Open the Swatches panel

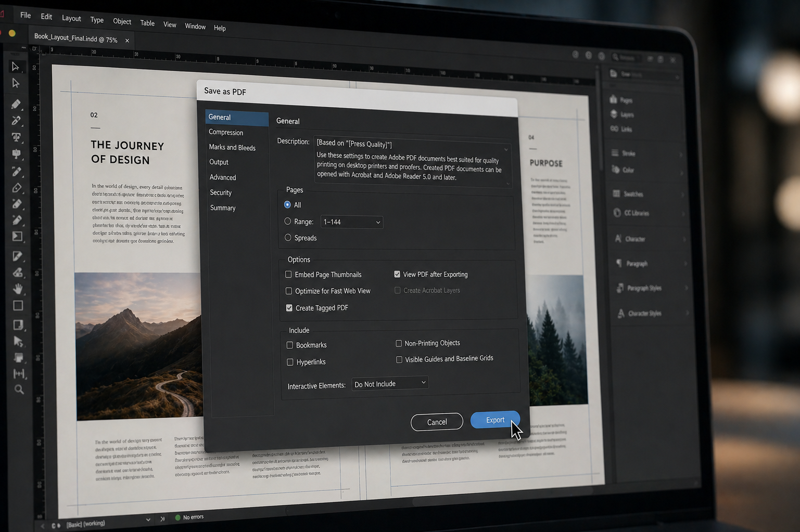tap(628, 194)
